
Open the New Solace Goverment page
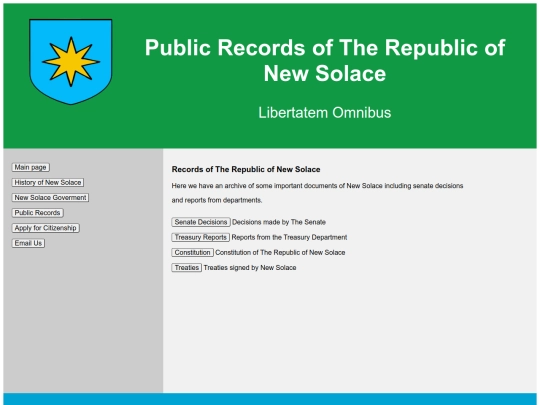[50, 198]
